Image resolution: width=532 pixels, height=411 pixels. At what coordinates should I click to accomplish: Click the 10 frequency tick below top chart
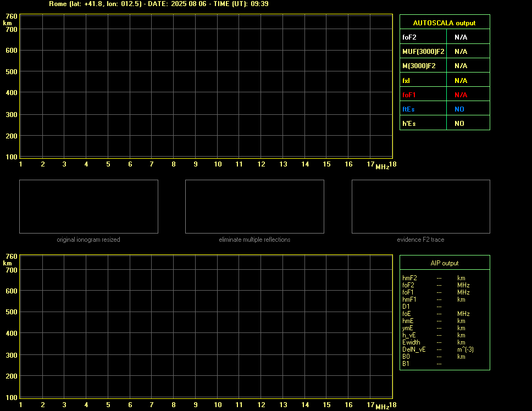[x=218, y=164]
